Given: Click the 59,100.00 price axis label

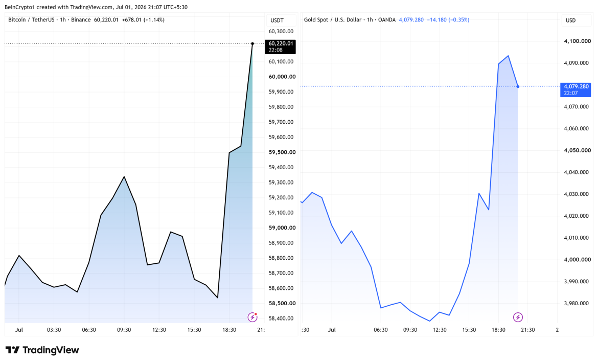Looking at the screenshot, I should 281,213.
